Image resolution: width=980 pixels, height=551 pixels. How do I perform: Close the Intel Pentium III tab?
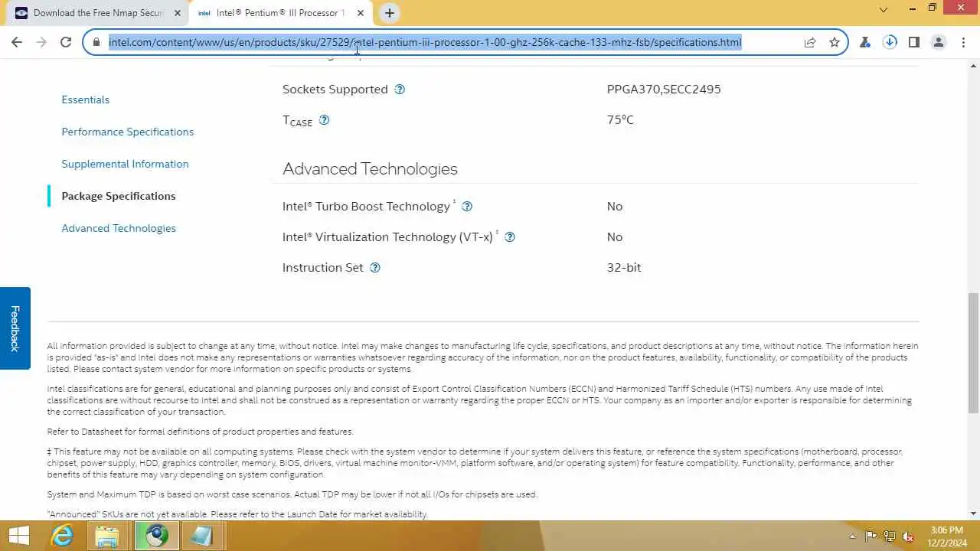(361, 13)
